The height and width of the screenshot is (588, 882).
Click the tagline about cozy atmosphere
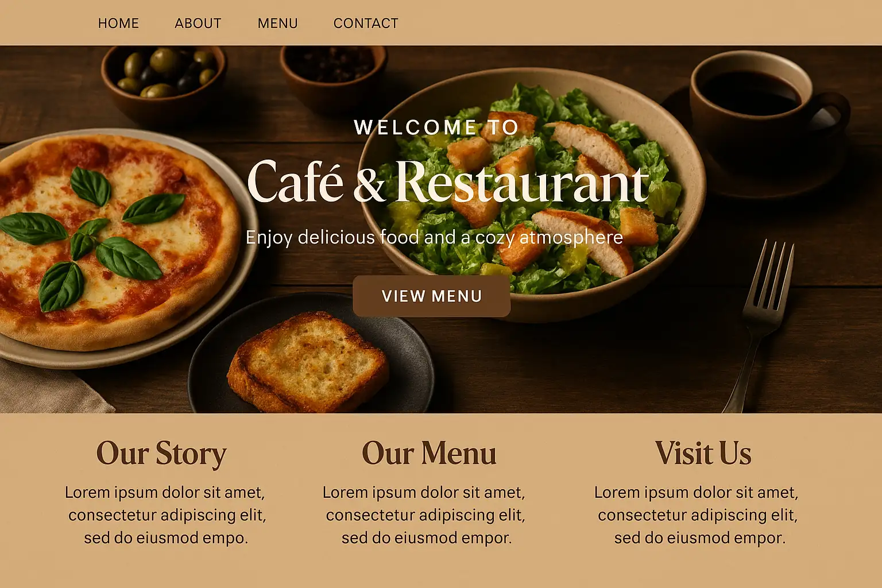tap(434, 237)
